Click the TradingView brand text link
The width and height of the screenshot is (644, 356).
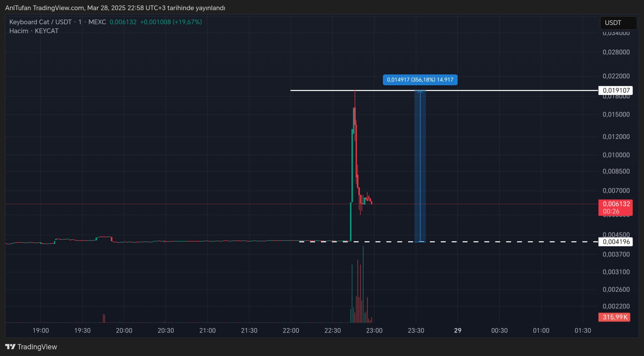tap(37, 347)
